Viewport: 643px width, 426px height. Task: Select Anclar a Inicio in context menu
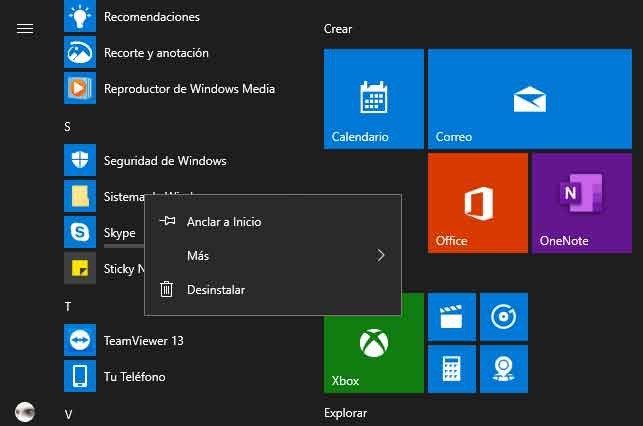tap(273, 222)
